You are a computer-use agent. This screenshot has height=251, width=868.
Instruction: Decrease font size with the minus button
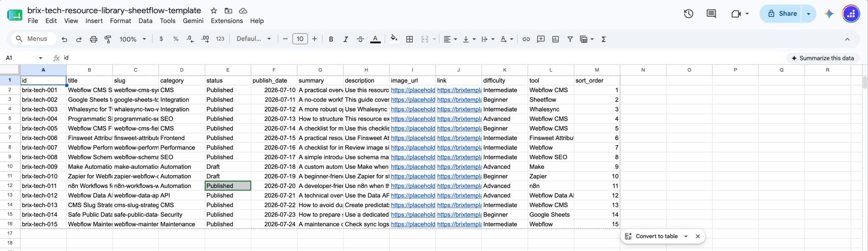point(285,39)
